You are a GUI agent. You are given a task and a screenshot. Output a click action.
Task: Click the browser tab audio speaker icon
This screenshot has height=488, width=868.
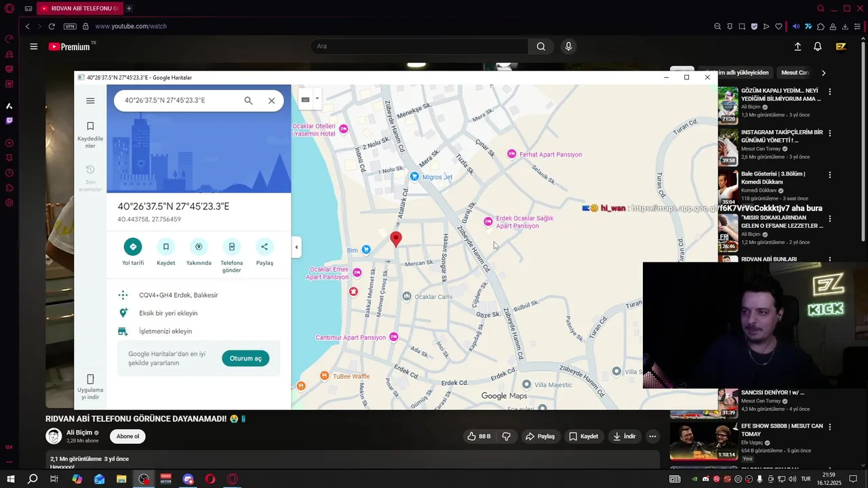796,26
